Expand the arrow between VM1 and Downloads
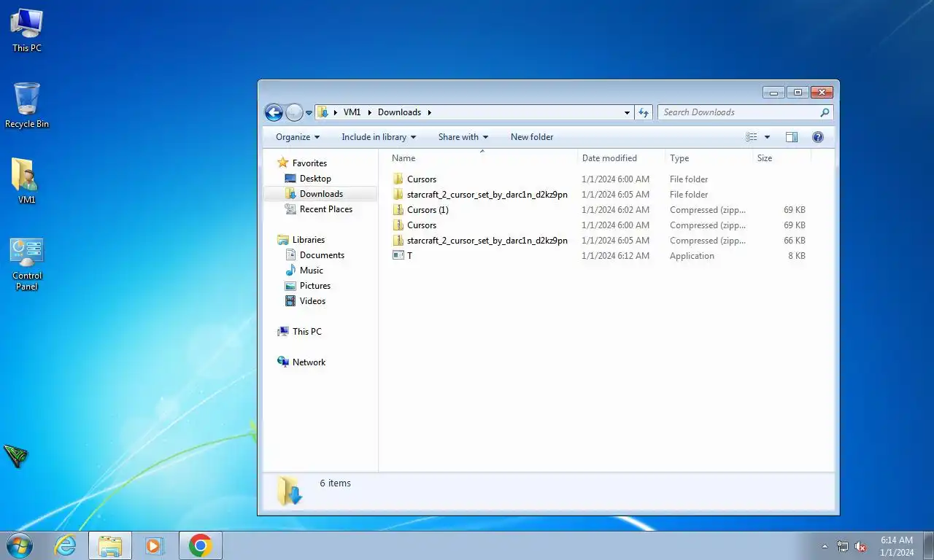 click(370, 112)
